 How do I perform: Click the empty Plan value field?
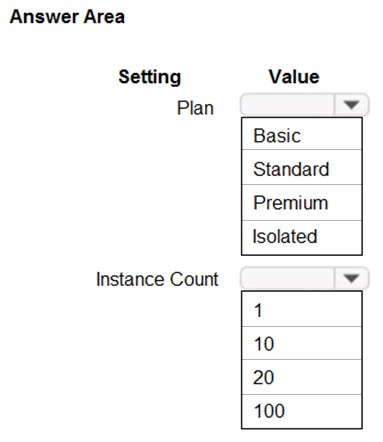click(287, 105)
